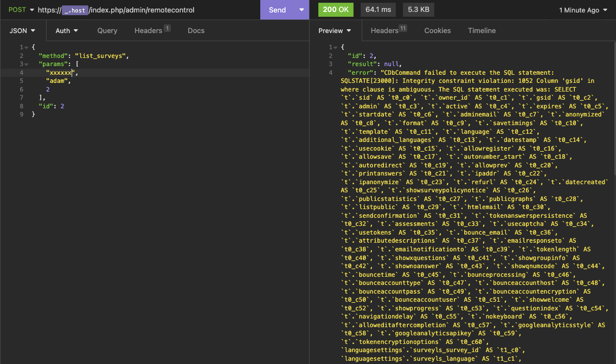Open the Send options arrow
The height and width of the screenshot is (364, 616).
[301, 10]
